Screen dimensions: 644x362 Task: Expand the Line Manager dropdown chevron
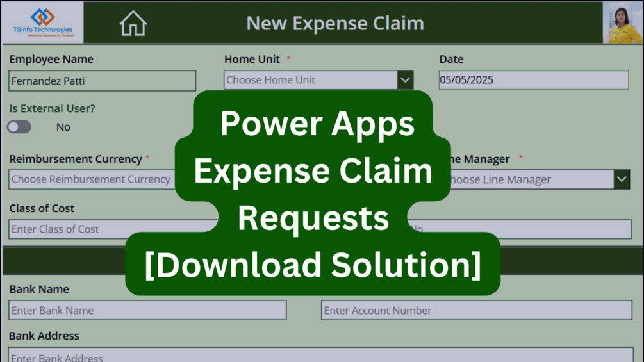(x=622, y=179)
